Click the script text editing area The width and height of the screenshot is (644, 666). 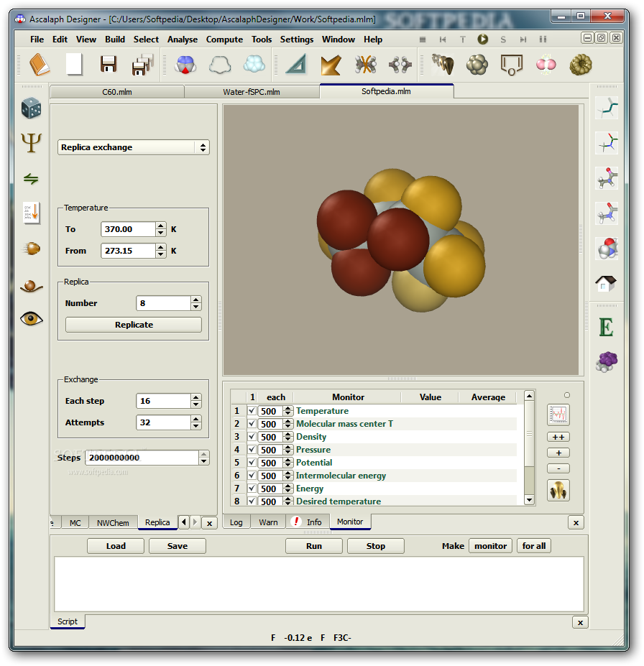click(x=318, y=584)
